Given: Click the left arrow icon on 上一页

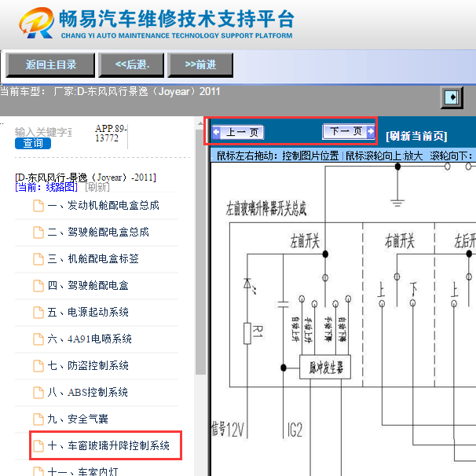Looking at the screenshot, I should coord(216,133).
